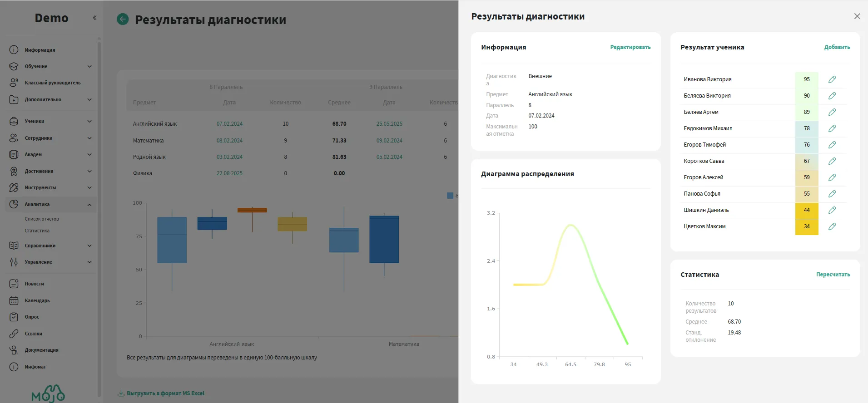
Task: Expand the Ученики menu chevron
Action: (x=89, y=121)
